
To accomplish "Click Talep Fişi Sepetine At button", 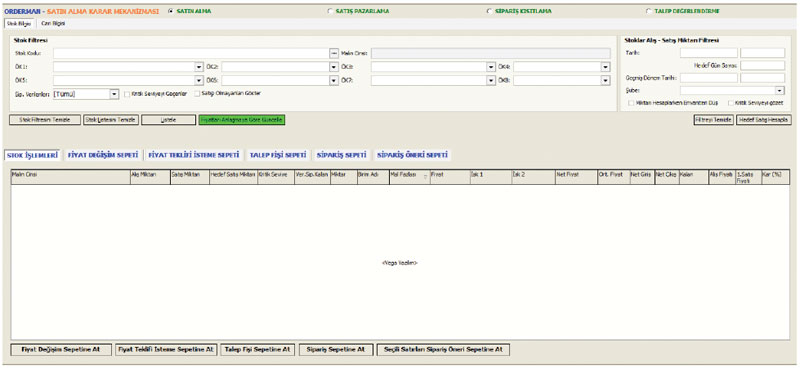I will pyautogui.click(x=258, y=350).
